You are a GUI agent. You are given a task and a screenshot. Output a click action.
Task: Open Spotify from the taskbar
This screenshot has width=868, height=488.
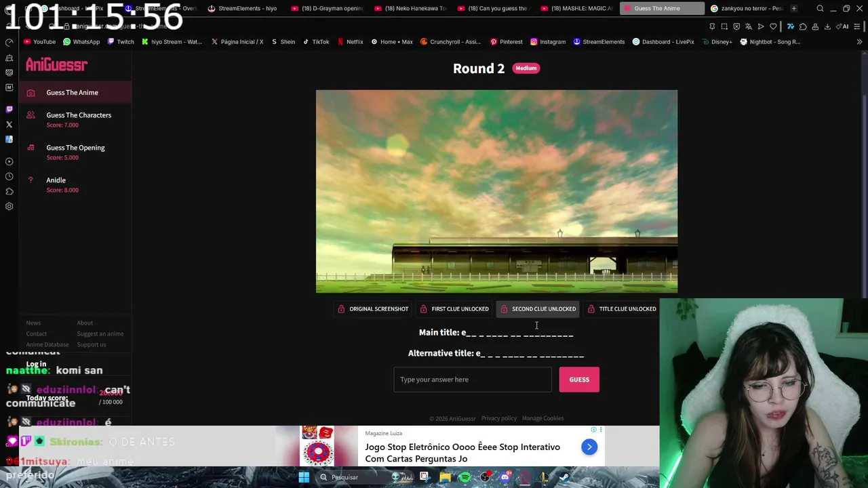[x=465, y=477]
